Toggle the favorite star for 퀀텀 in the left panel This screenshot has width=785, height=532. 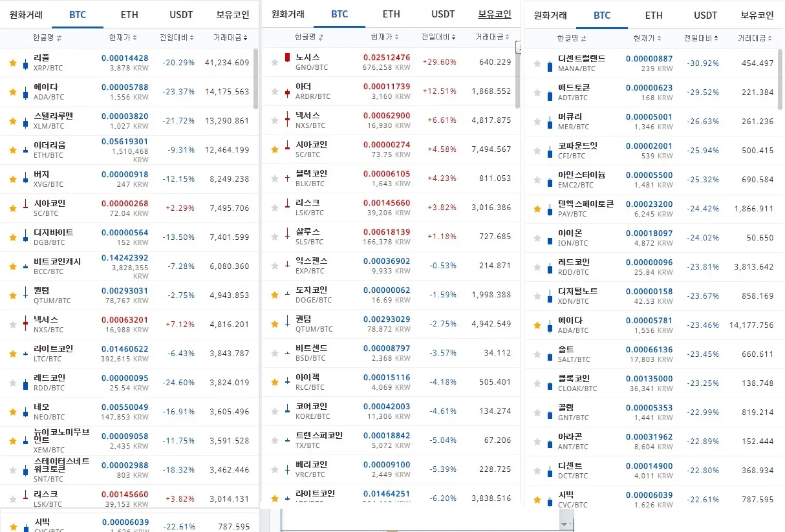(13, 295)
